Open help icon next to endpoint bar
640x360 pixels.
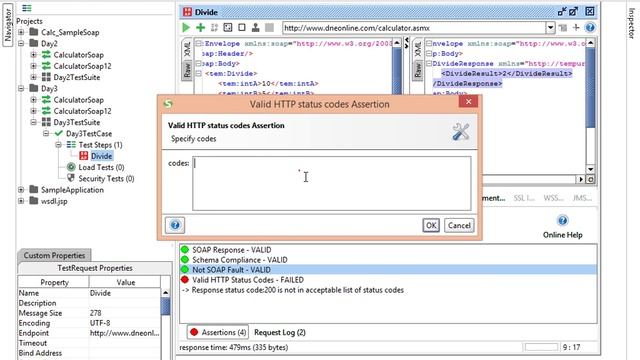coord(590,28)
